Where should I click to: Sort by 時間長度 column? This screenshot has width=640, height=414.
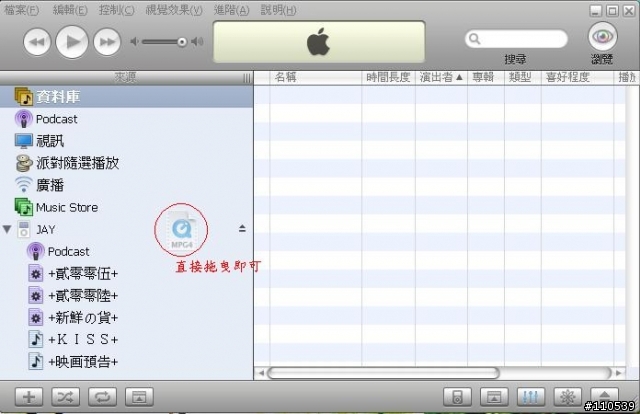point(388,77)
